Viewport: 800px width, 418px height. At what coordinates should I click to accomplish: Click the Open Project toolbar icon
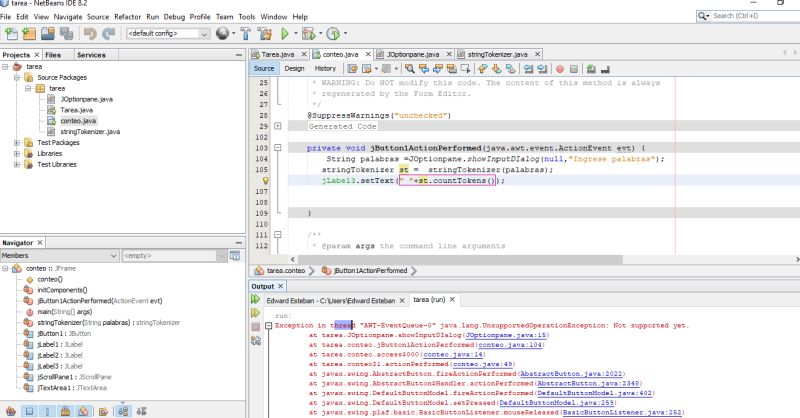(47, 34)
